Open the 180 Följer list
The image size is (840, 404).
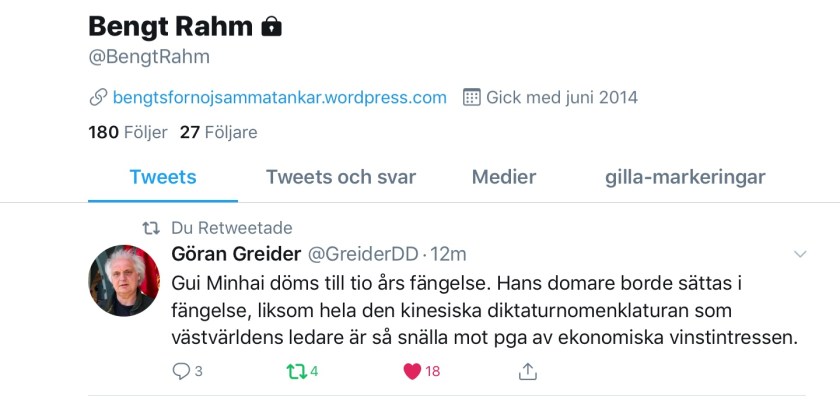point(128,132)
